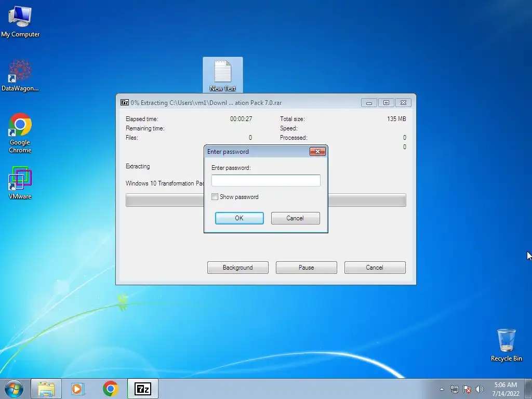Click the Total size 135 MB value
Image resolution: width=532 pixels, height=399 pixels.
point(396,119)
